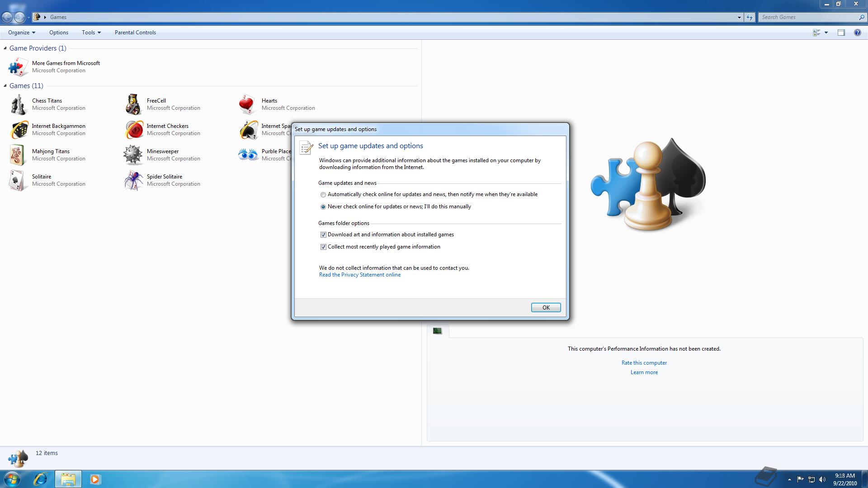Image resolution: width=868 pixels, height=488 pixels.
Task: Launch Internet Explorer from taskbar
Action: (x=40, y=479)
